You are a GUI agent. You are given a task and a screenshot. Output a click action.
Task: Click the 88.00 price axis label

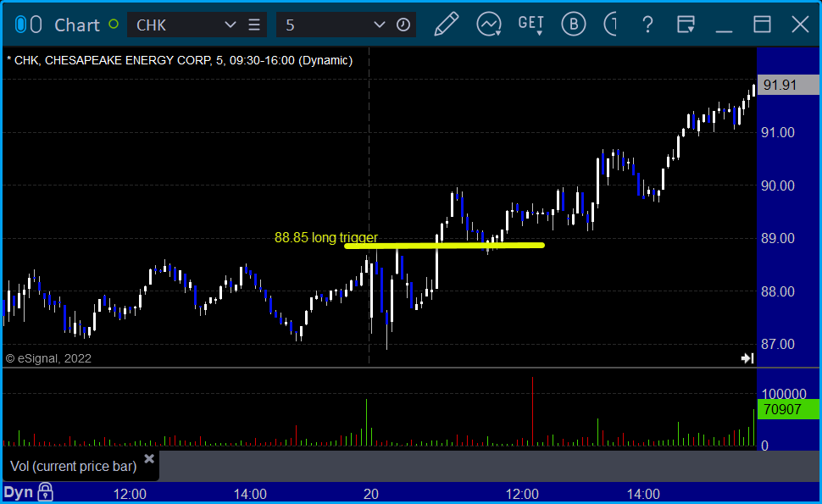pyautogui.click(x=777, y=291)
